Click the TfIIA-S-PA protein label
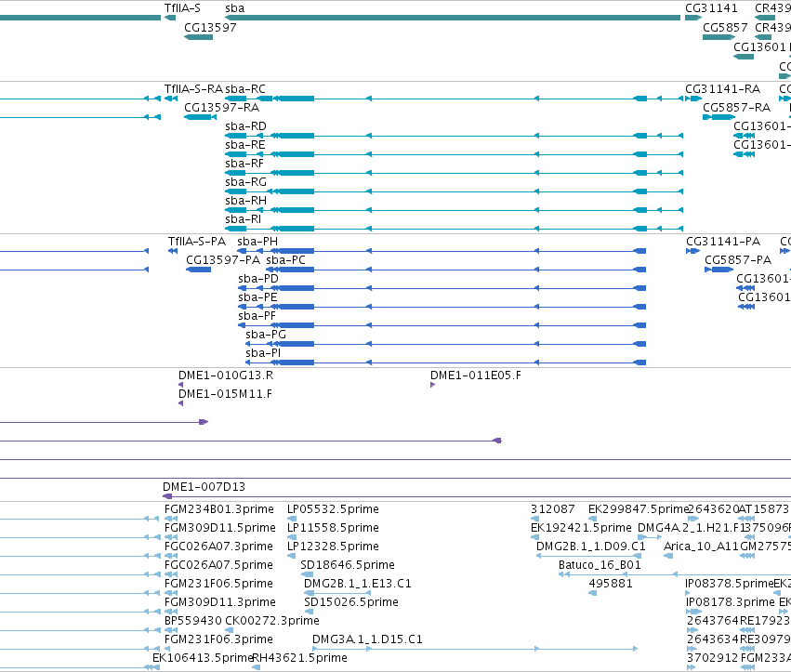The width and height of the screenshot is (791, 672). (197, 242)
